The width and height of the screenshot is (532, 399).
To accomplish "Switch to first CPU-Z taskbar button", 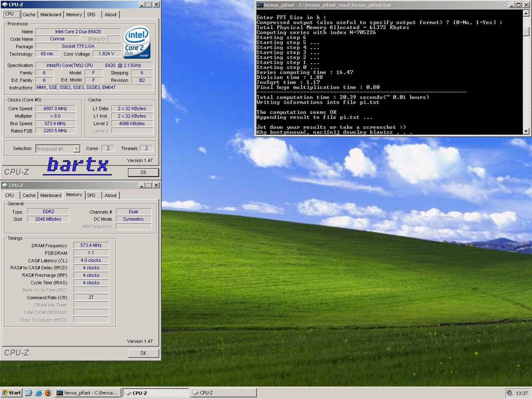I will click(156, 393).
